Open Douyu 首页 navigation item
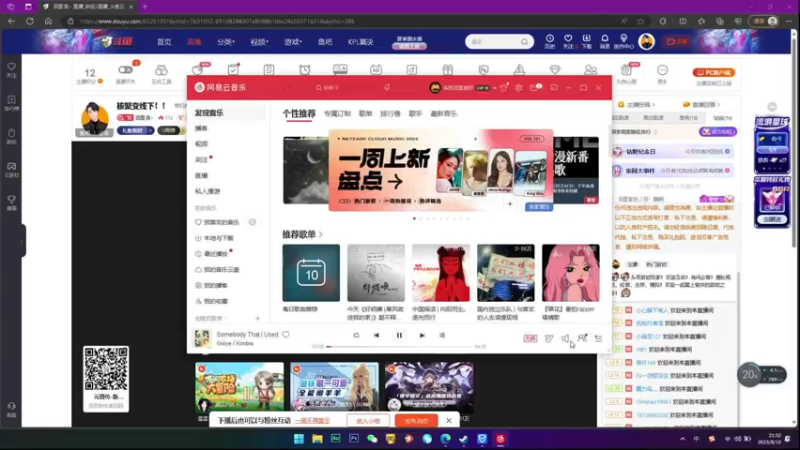This screenshot has height=450, width=800. point(164,42)
